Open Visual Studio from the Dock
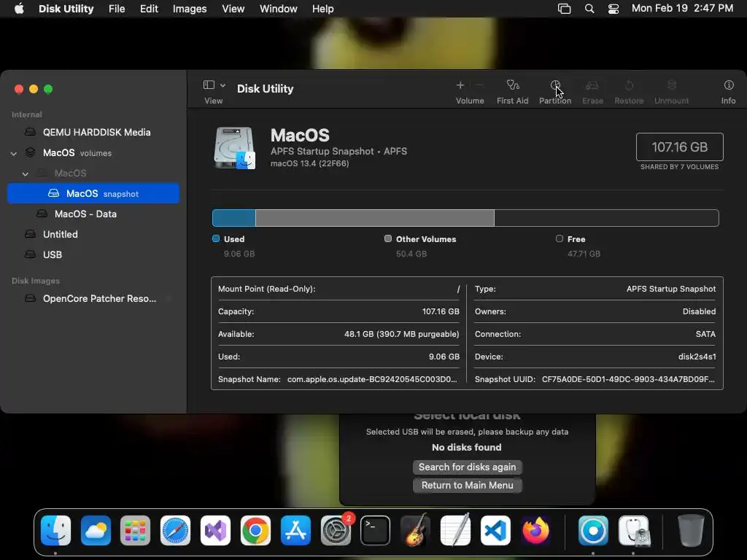The width and height of the screenshot is (747, 560). 215,531
